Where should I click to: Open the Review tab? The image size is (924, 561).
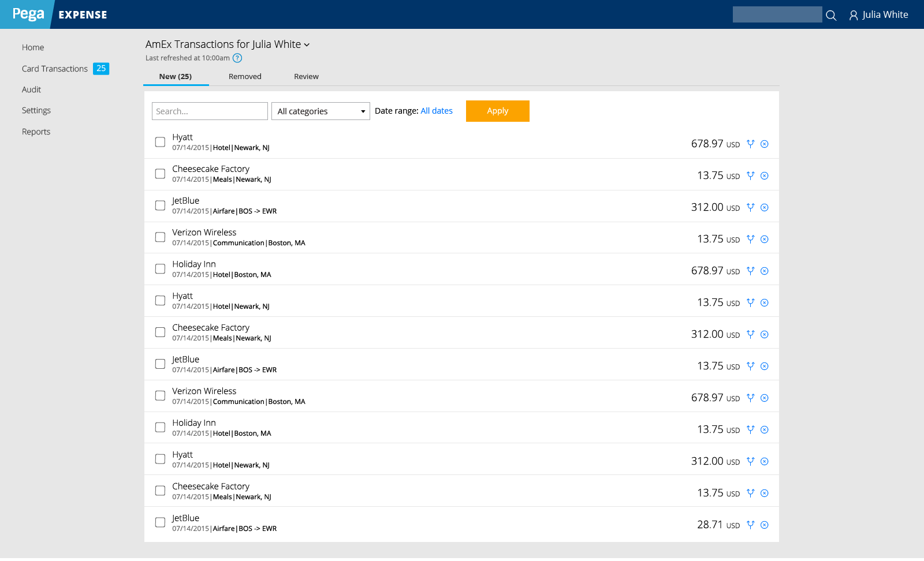(x=306, y=77)
